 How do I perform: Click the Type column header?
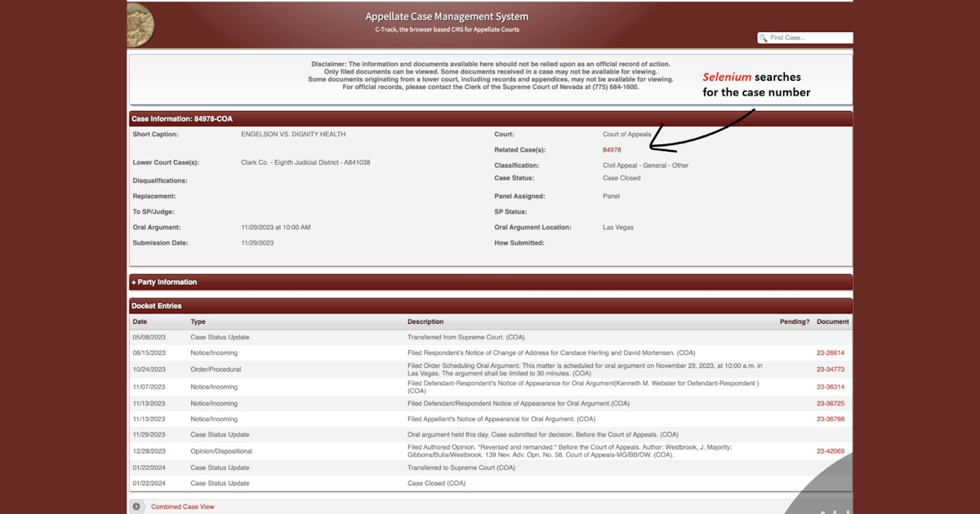(198, 321)
